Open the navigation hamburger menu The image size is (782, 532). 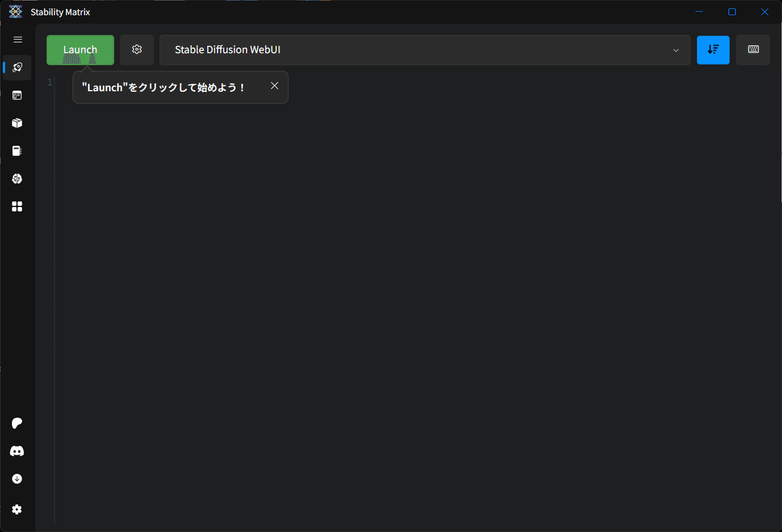[17, 39]
